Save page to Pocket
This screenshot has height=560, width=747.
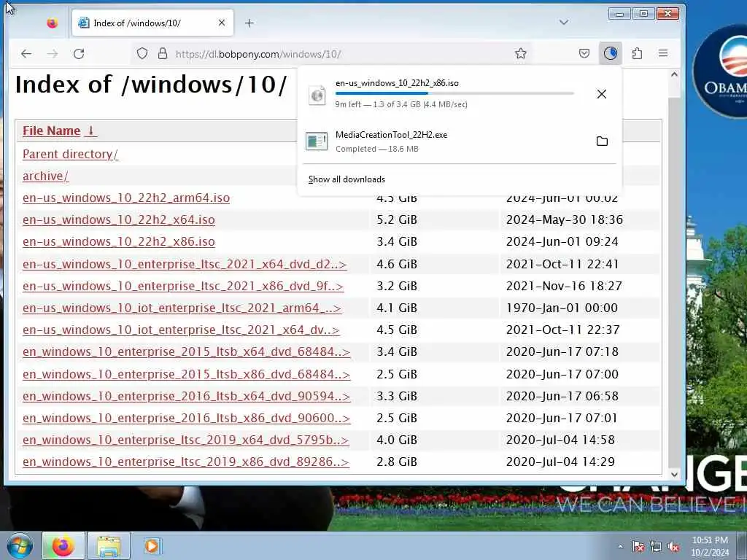point(584,53)
